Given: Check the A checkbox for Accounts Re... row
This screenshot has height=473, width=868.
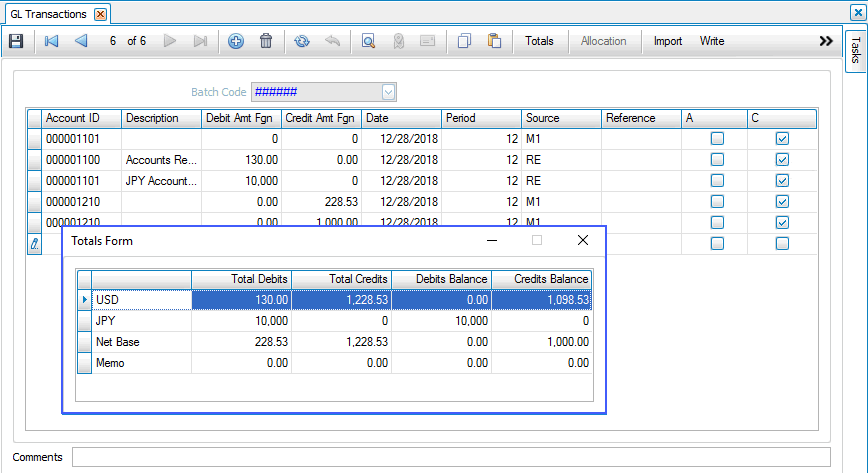Looking at the screenshot, I should pos(716,160).
